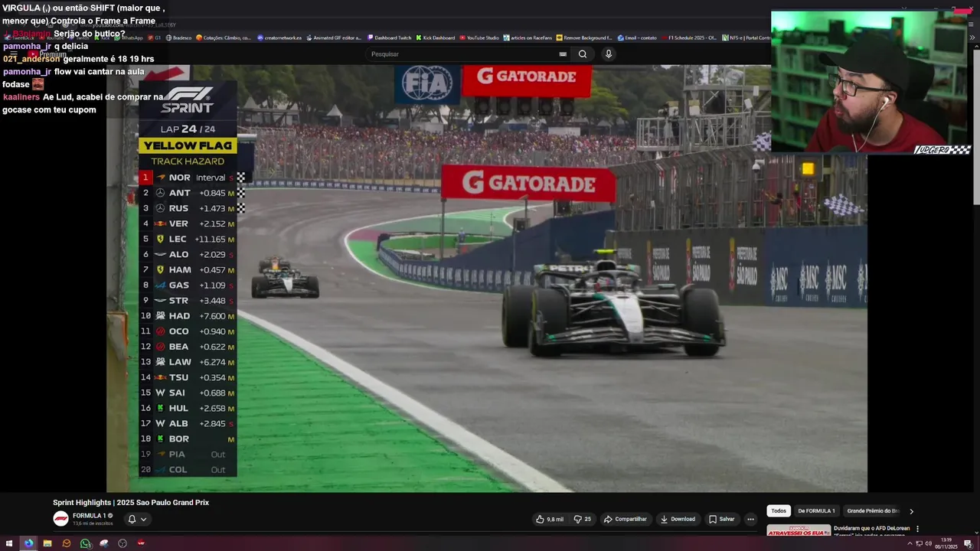Image resolution: width=980 pixels, height=551 pixels.
Task: Open the Animated GIF editor bookmark
Action: (x=332, y=37)
